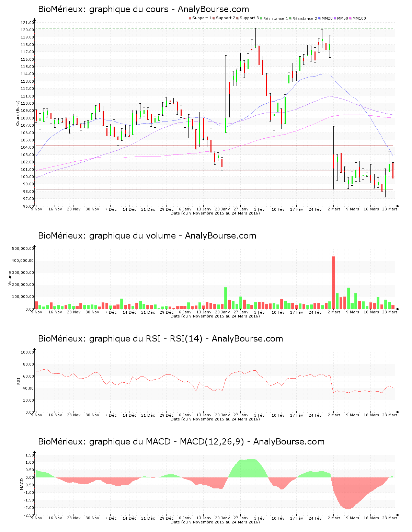Click the 400,000.00 volume axis value
The height and width of the screenshot is (532, 412).
click(x=23, y=261)
